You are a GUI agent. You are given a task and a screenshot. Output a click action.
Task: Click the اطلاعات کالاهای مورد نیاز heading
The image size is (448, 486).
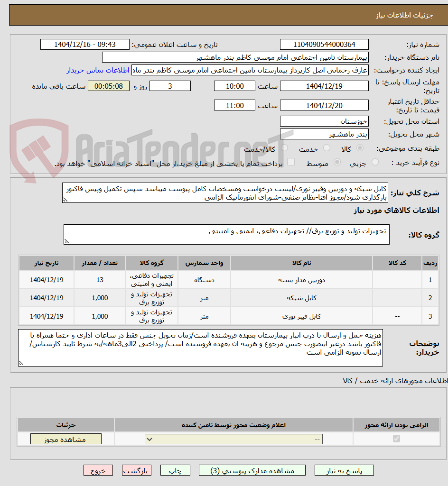(x=396, y=211)
